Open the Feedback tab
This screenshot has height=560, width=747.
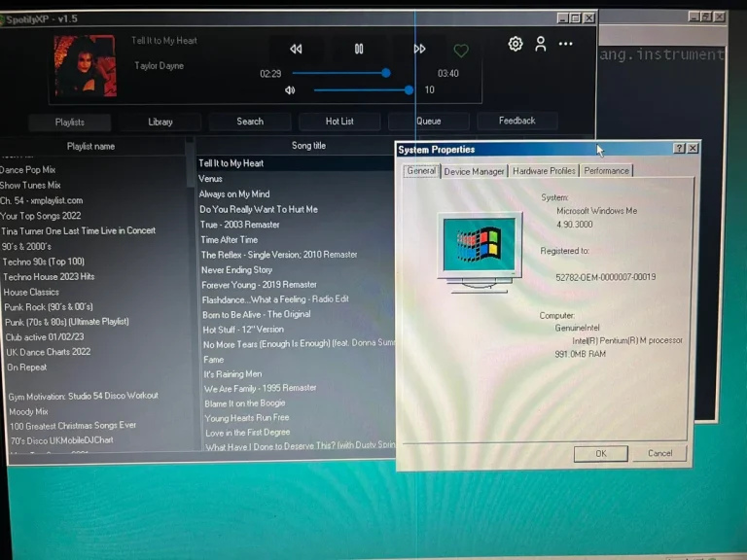coord(516,121)
